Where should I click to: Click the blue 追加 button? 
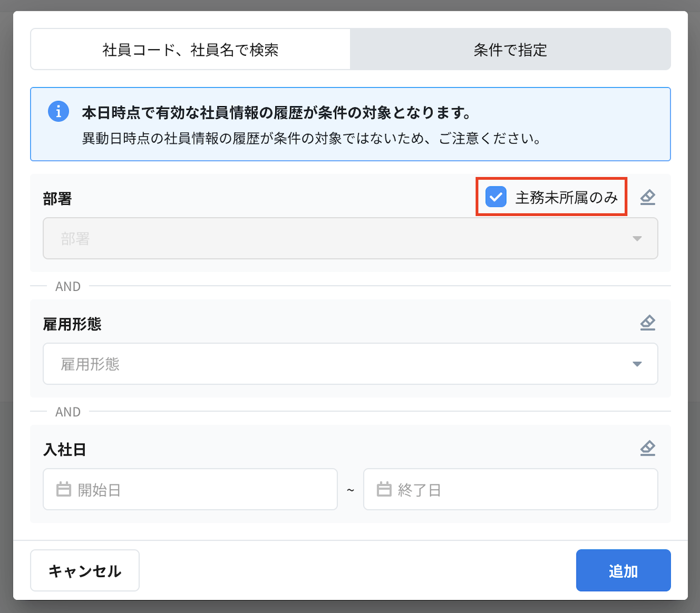pyautogui.click(x=623, y=571)
